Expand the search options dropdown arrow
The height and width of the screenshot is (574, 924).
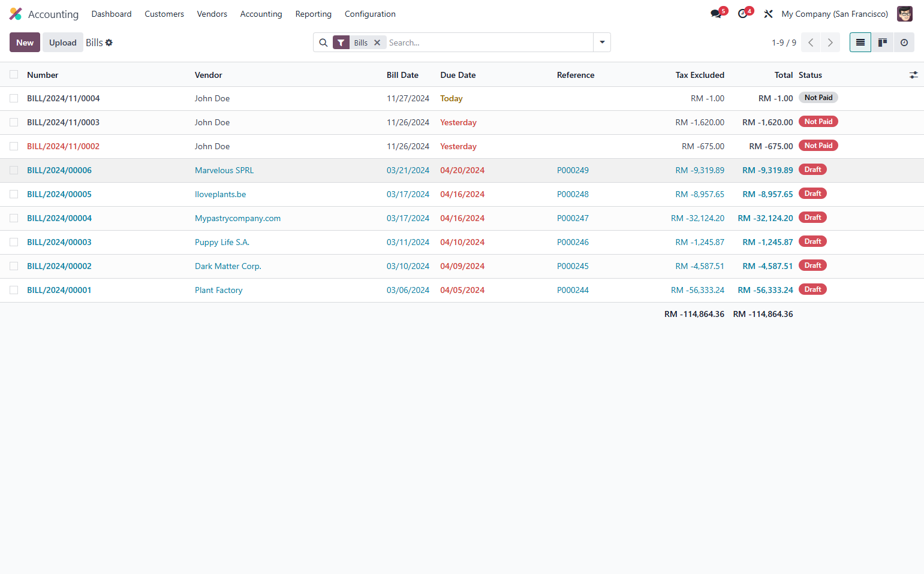pyautogui.click(x=602, y=43)
